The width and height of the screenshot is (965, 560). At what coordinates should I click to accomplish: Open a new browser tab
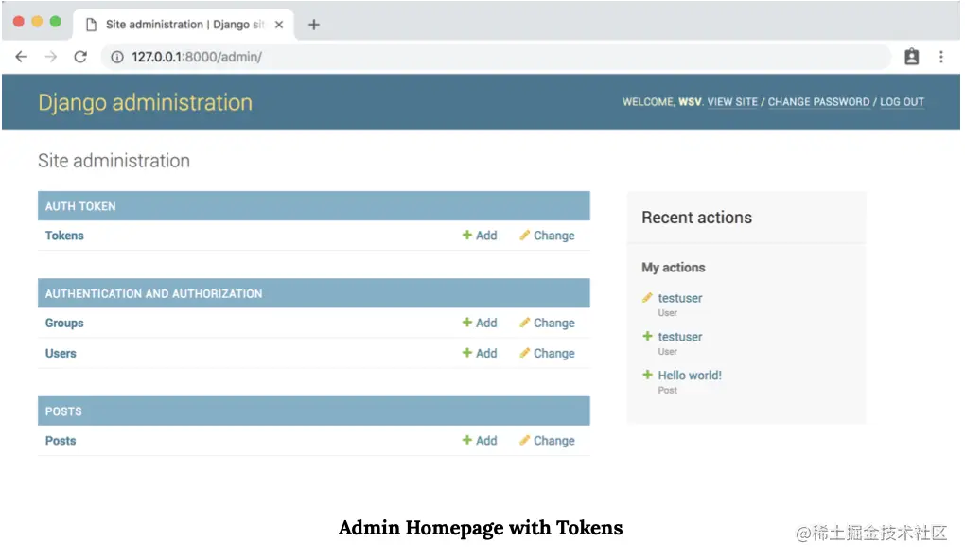314,25
